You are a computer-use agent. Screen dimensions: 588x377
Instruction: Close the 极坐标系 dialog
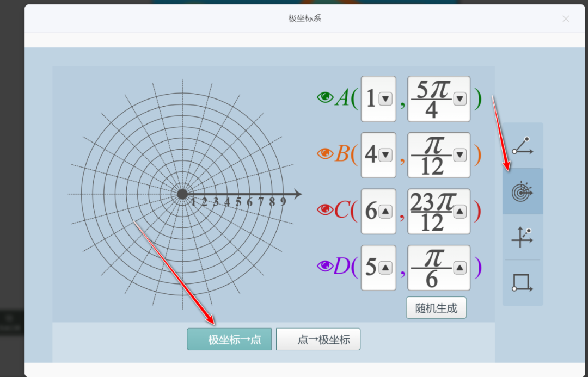tap(566, 18)
